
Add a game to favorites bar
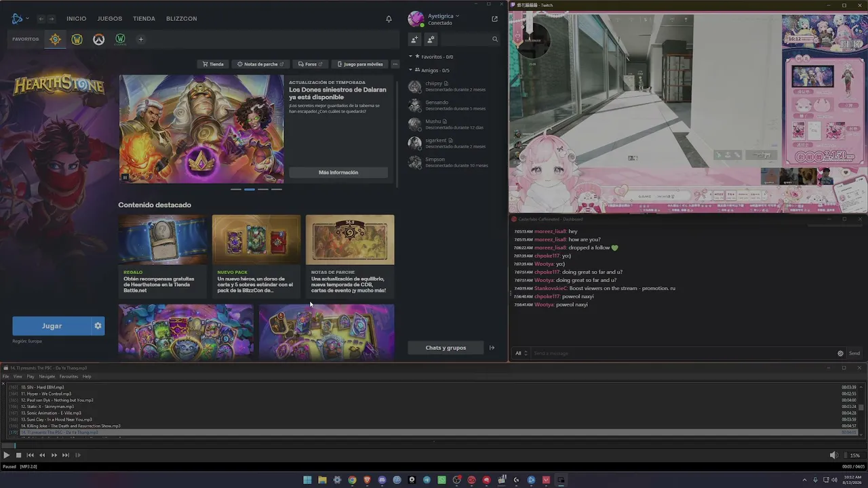141,39
